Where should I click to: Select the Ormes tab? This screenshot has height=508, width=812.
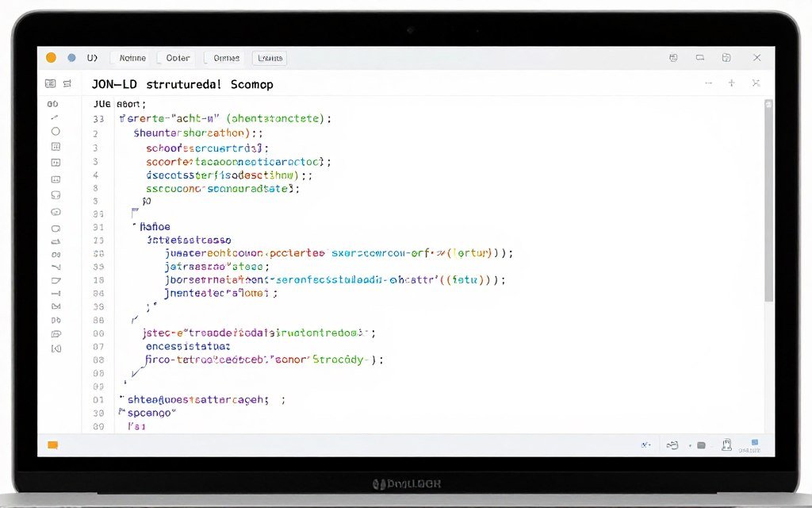pos(226,58)
